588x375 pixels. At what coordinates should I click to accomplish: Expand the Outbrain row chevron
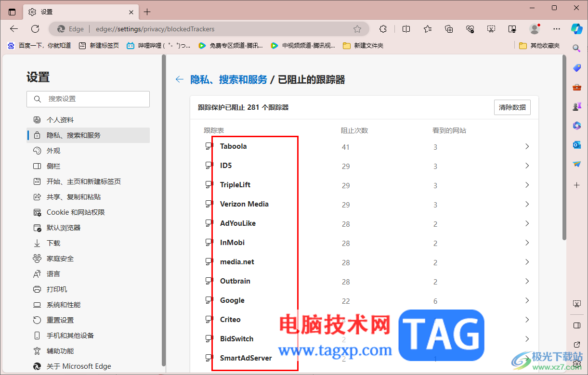click(x=527, y=281)
